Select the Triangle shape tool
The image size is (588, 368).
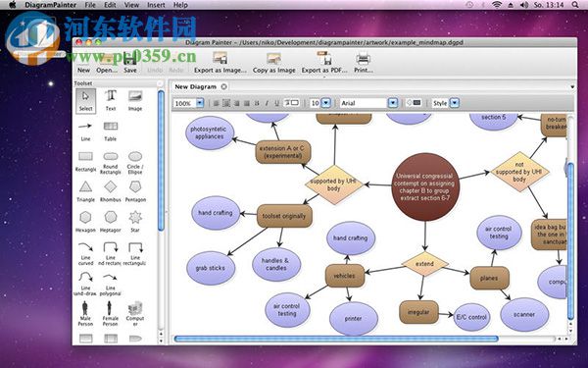[x=85, y=191]
